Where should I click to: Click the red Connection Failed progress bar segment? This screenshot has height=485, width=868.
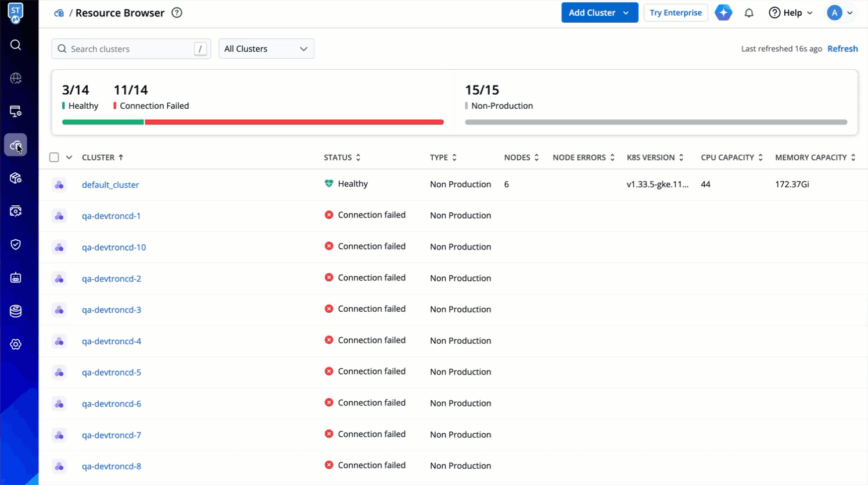tap(294, 122)
